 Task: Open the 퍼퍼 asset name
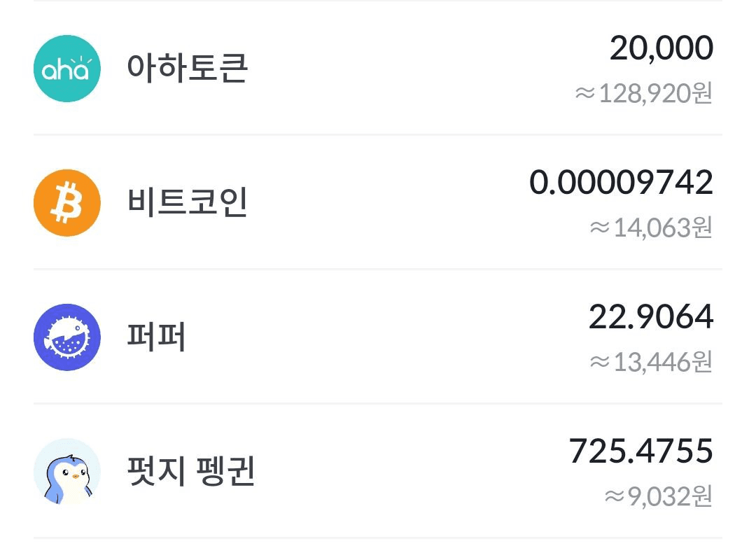[x=156, y=337]
